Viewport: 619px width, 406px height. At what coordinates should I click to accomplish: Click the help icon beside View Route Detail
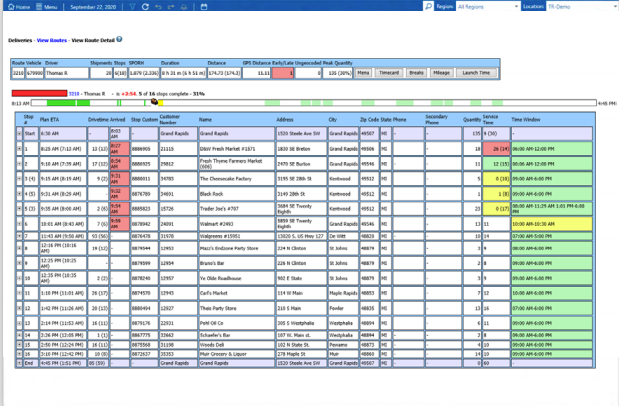point(119,40)
